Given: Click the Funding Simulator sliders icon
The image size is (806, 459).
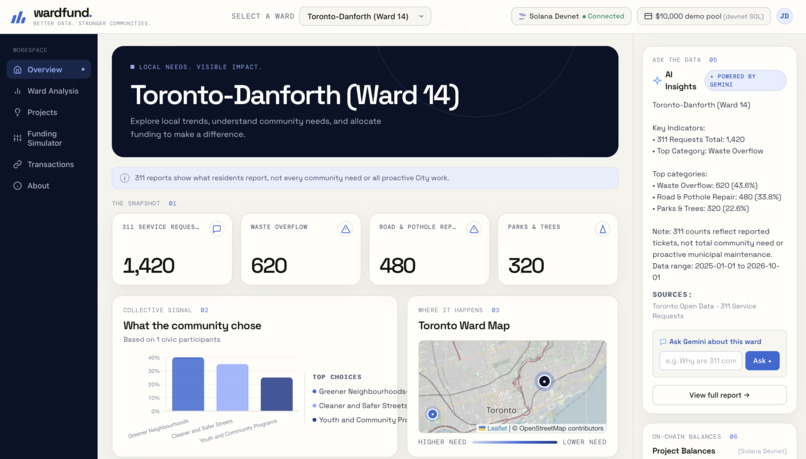Looking at the screenshot, I should (17, 138).
